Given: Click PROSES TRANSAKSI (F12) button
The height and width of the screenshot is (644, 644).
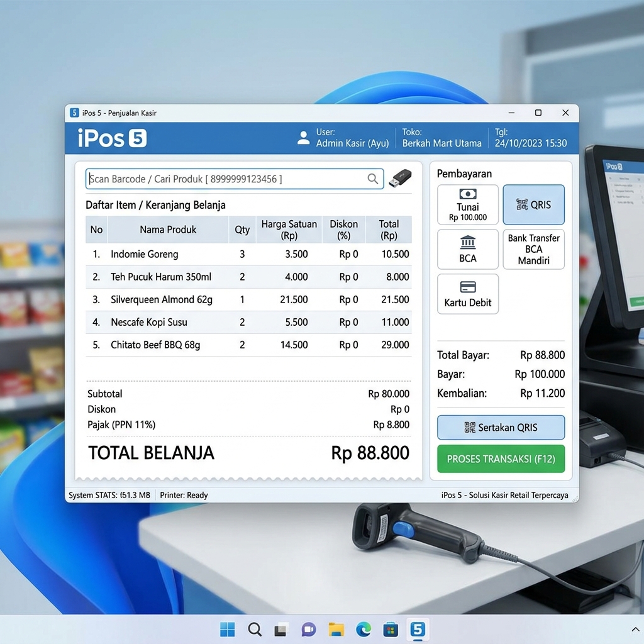Looking at the screenshot, I should pyautogui.click(x=501, y=459).
